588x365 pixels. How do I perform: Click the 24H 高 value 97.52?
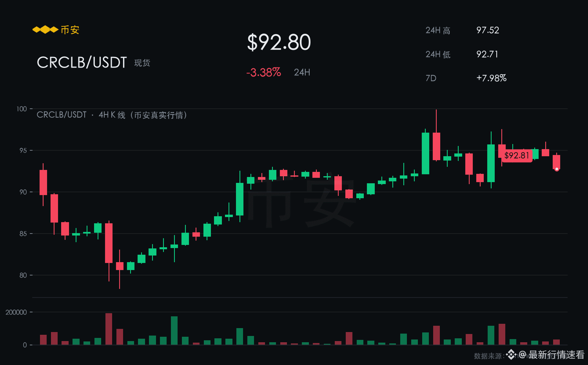coord(488,30)
